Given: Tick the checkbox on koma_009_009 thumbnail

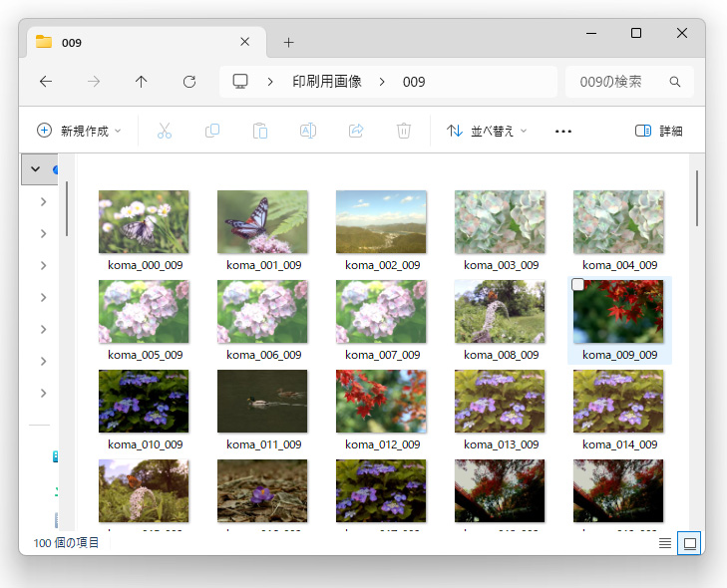Looking at the screenshot, I should 577,284.
